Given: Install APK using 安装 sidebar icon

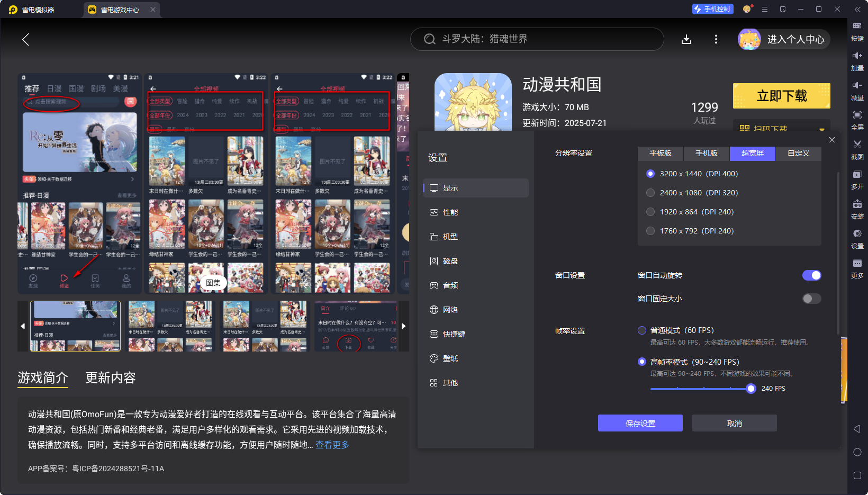Looking at the screenshot, I should (x=857, y=210).
